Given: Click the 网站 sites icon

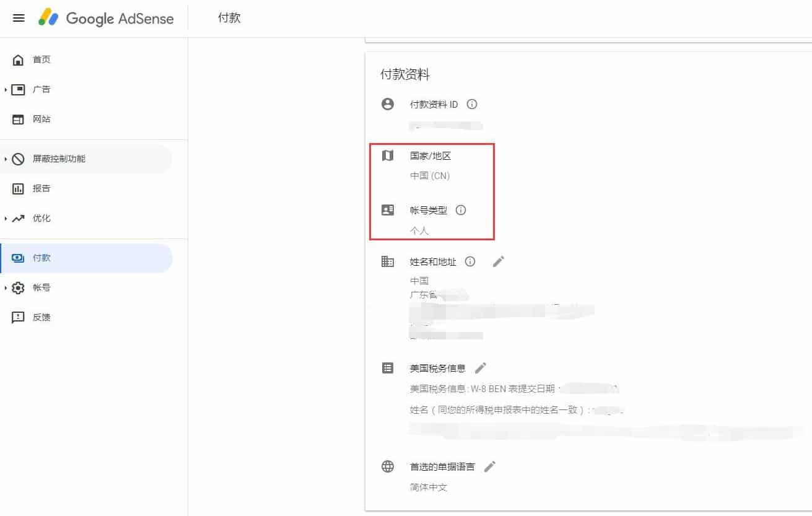Looking at the screenshot, I should pos(19,119).
